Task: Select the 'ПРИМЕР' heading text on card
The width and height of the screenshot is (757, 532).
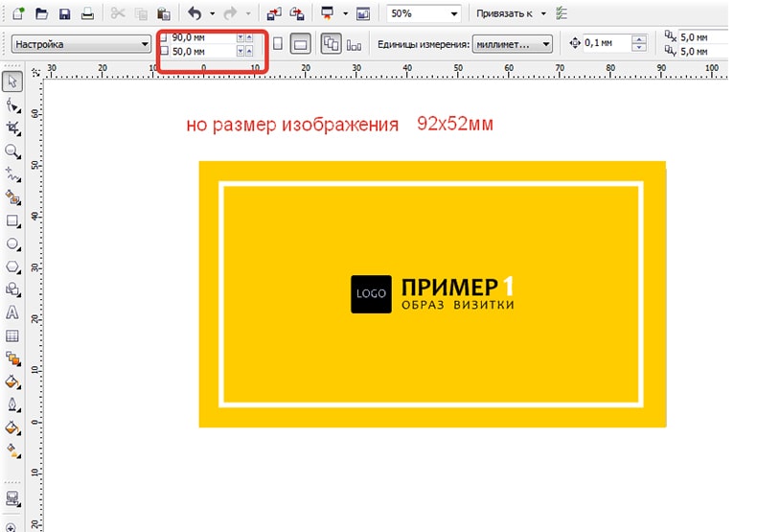Action: (x=449, y=288)
